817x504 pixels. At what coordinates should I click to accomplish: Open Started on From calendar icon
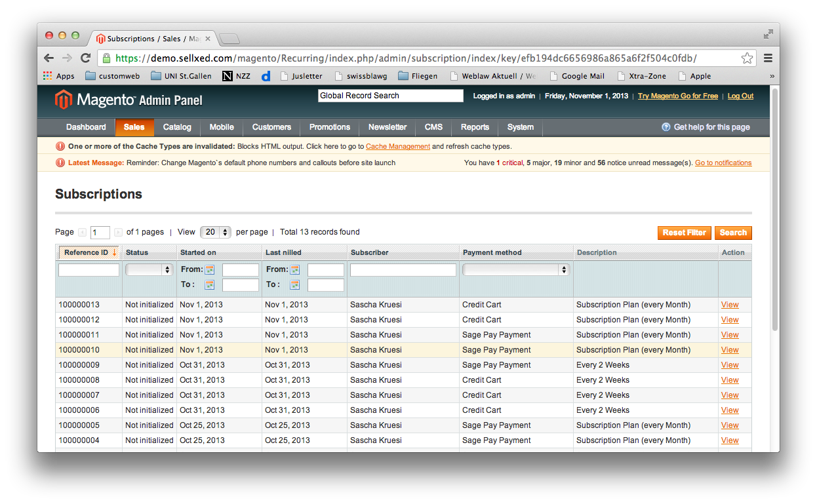210,269
